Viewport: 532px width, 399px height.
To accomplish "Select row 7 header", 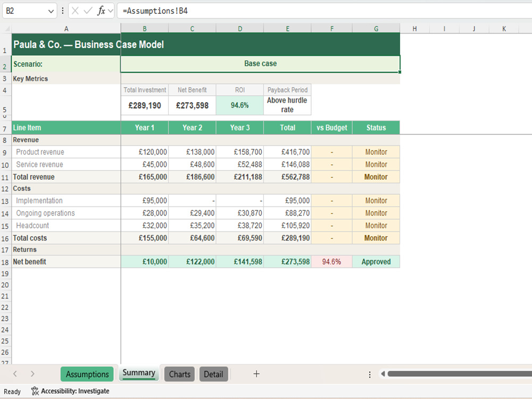I will 5,129.
